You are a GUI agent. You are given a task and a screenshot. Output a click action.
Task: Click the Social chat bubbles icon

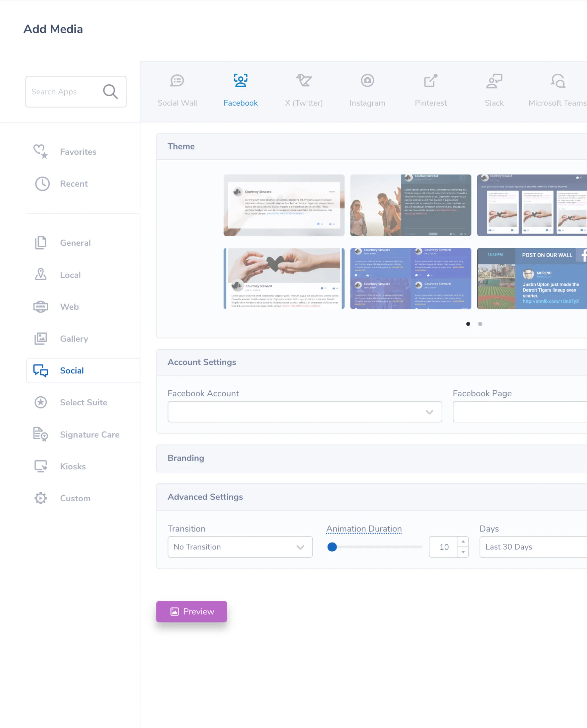41,370
